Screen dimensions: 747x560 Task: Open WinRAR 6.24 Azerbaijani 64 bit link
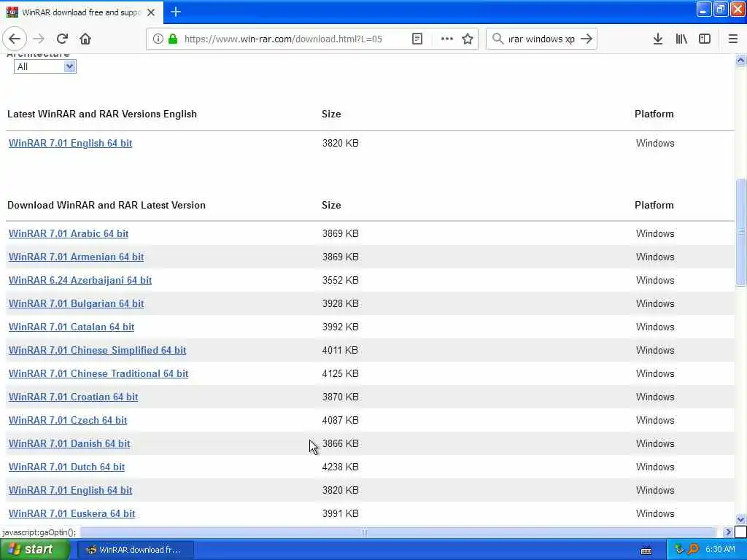tap(80, 281)
